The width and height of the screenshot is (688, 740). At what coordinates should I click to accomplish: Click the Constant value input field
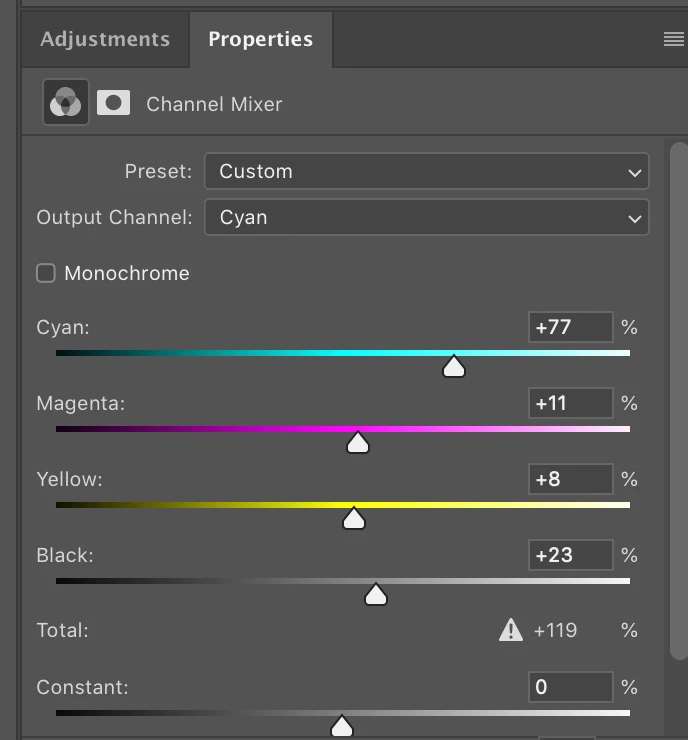[570, 687]
